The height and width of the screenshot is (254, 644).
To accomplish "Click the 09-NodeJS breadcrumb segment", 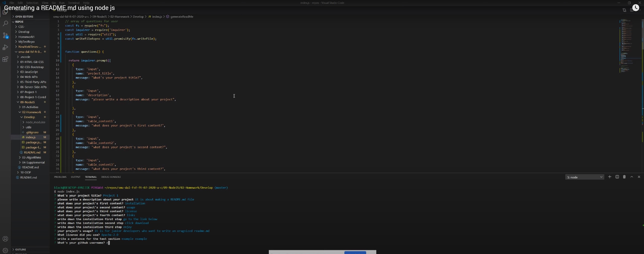I will coord(99,16).
